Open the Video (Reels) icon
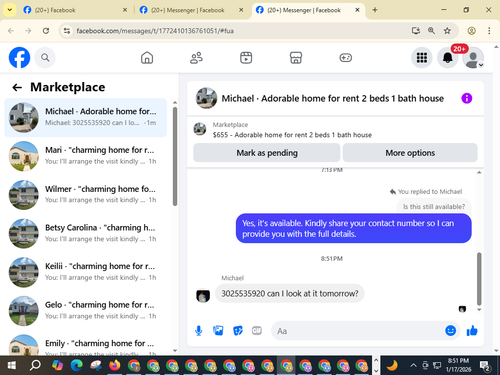 click(246, 58)
